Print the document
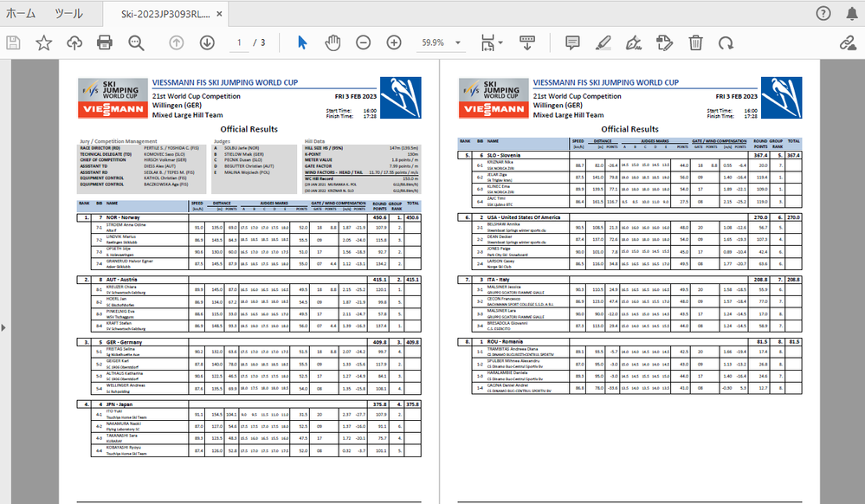 click(x=105, y=42)
